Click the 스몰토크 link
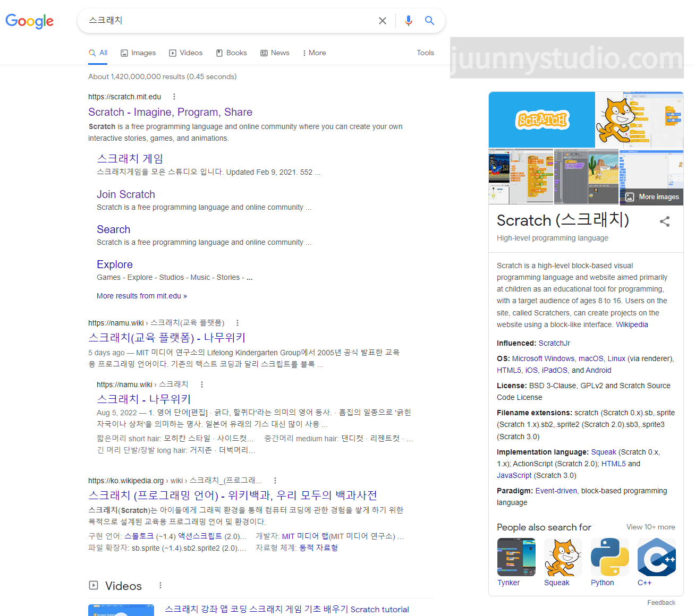The image size is (695, 616). [139, 536]
